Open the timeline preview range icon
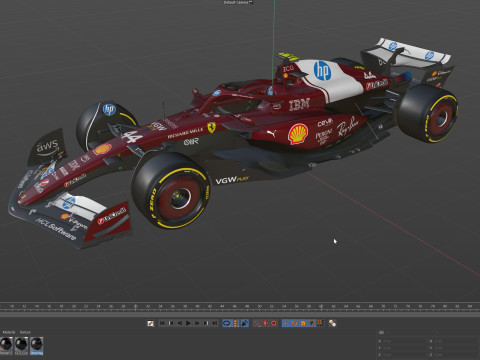This screenshot has height=360, width=480. (x=150, y=323)
